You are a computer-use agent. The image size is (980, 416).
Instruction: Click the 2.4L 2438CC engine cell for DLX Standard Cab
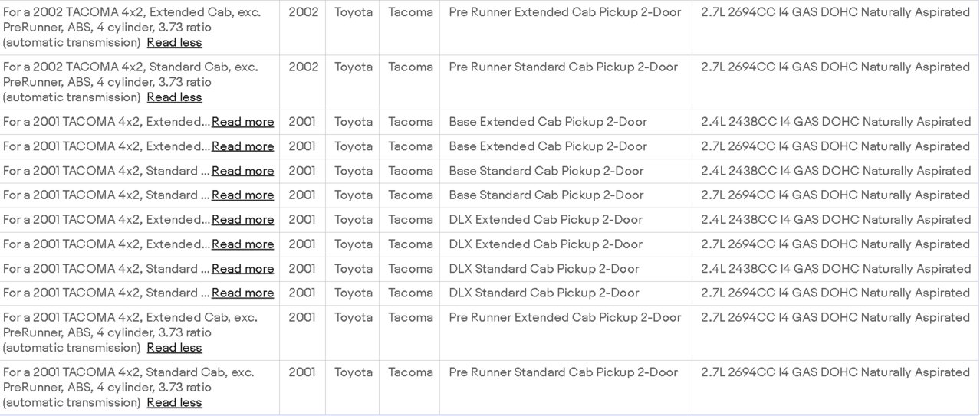836,269
